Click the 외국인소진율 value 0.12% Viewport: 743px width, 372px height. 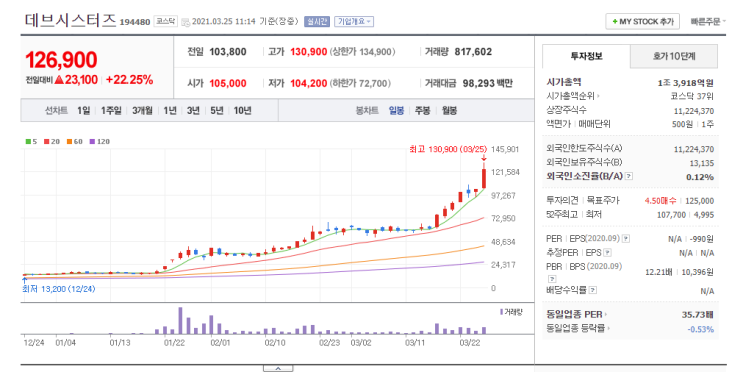pos(699,177)
